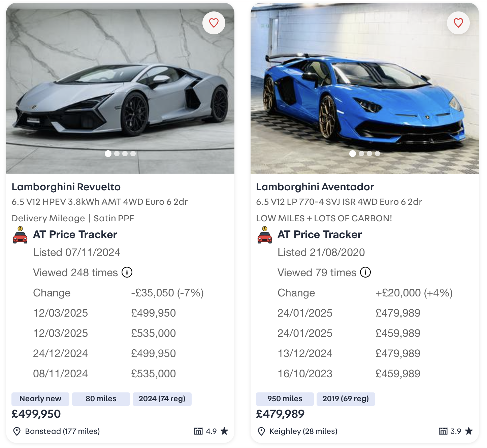Select the third carousel dot under the Aventador photo
The height and width of the screenshot is (448, 487).
[x=369, y=154]
